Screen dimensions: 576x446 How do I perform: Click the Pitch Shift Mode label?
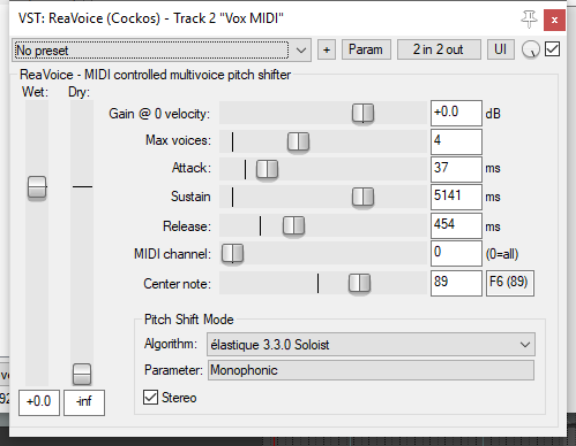[188, 319]
